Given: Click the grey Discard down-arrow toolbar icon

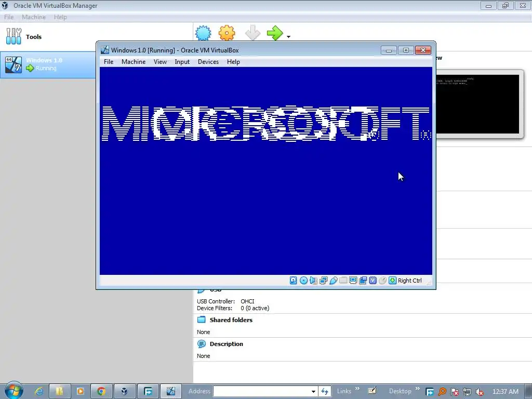Looking at the screenshot, I should pos(252,33).
